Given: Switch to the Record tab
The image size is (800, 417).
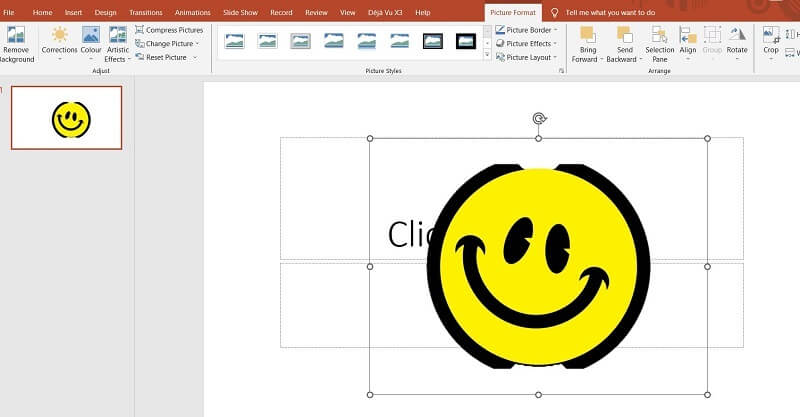Looking at the screenshot, I should click(281, 12).
